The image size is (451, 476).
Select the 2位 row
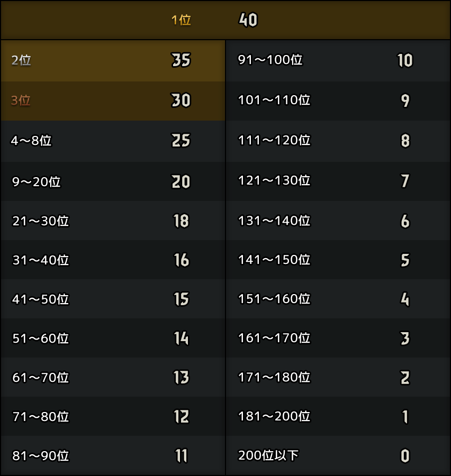tap(113, 60)
